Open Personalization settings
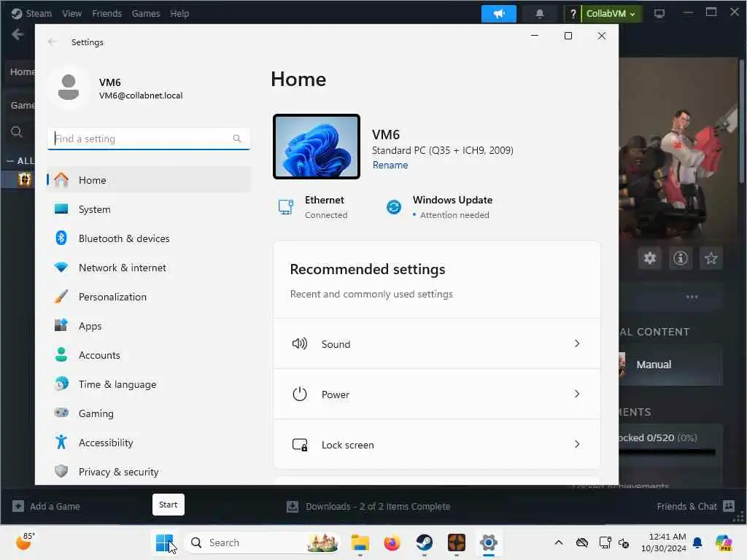The width and height of the screenshot is (747, 560). click(x=149, y=297)
